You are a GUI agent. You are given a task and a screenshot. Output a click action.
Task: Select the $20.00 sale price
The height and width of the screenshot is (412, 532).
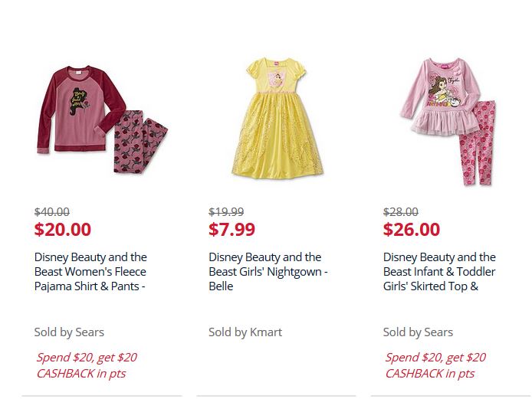pyautogui.click(x=63, y=230)
